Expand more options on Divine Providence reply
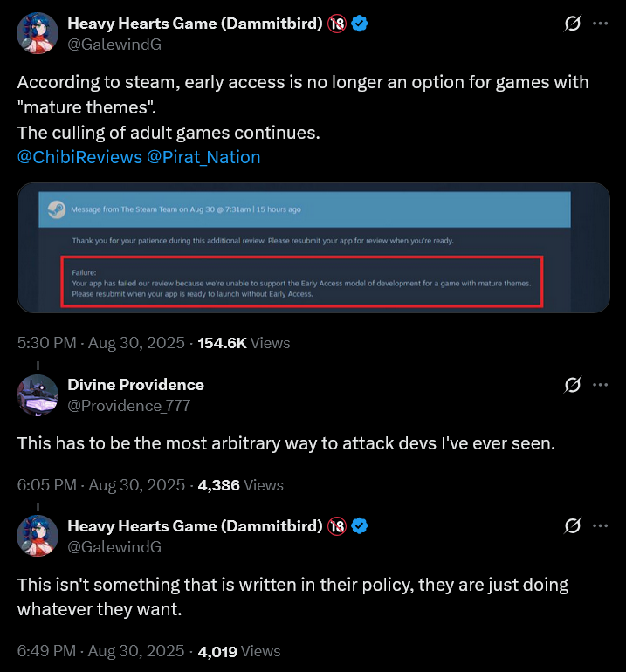Image resolution: width=626 pixels, height=672 pixels. point(600,385)
